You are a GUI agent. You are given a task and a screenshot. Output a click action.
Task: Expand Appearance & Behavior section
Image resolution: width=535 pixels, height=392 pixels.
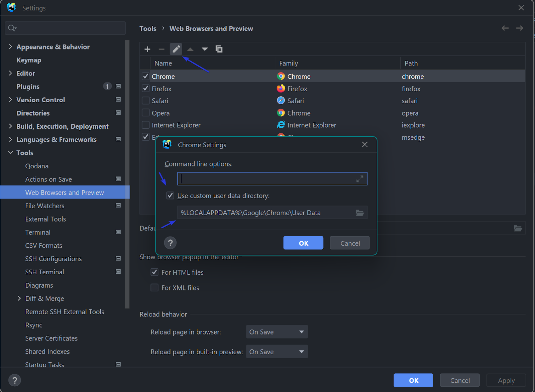point(10,47)
